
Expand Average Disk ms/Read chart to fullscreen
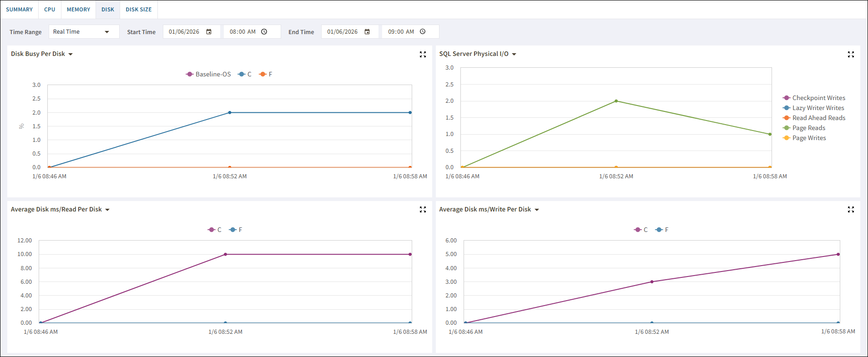423,210
